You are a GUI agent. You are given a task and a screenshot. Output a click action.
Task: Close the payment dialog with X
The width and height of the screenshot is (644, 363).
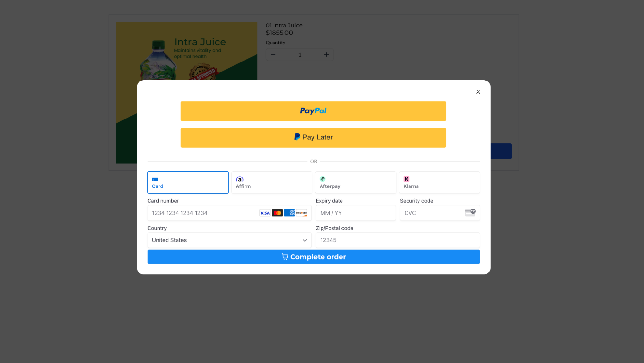478,92
